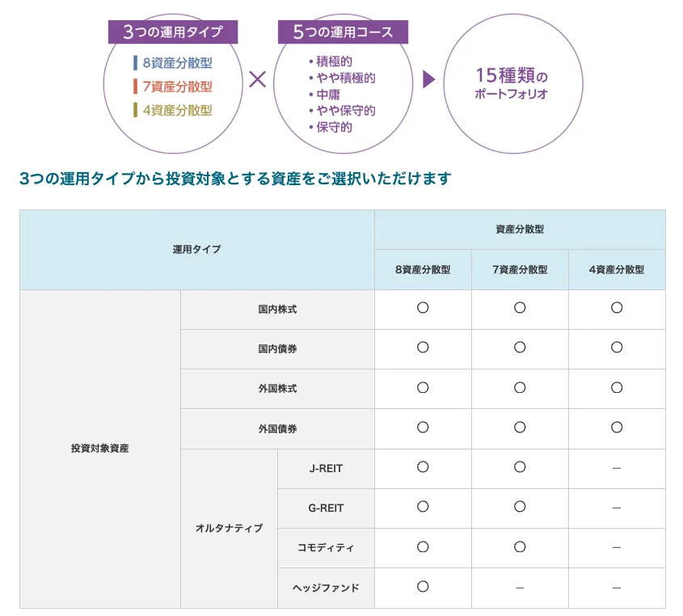Click the '資産分散型' top header cell
This screenshot has height=616, width=683.
pyautogui.click(x=520, y=230)
